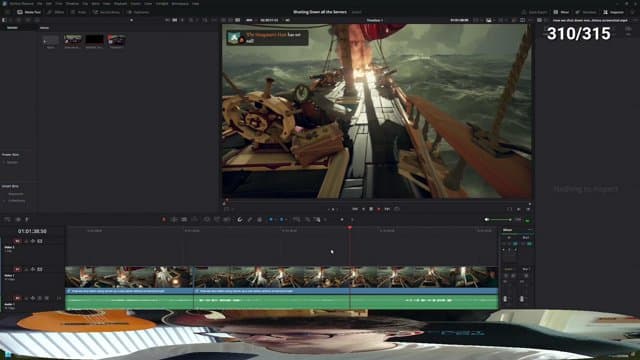Expand the Power Bins section
The height and width of the screenshot is (360, 640).
click(10, 155)
